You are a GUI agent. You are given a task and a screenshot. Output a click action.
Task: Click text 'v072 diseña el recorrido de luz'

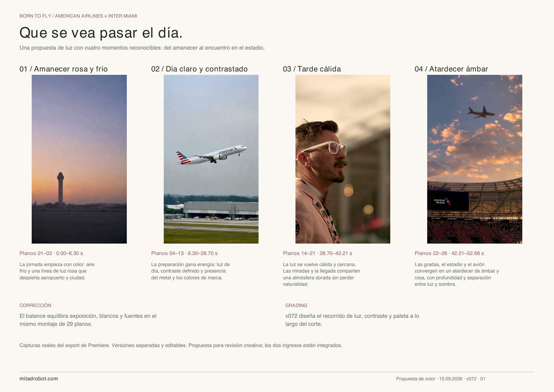(352, 320)
